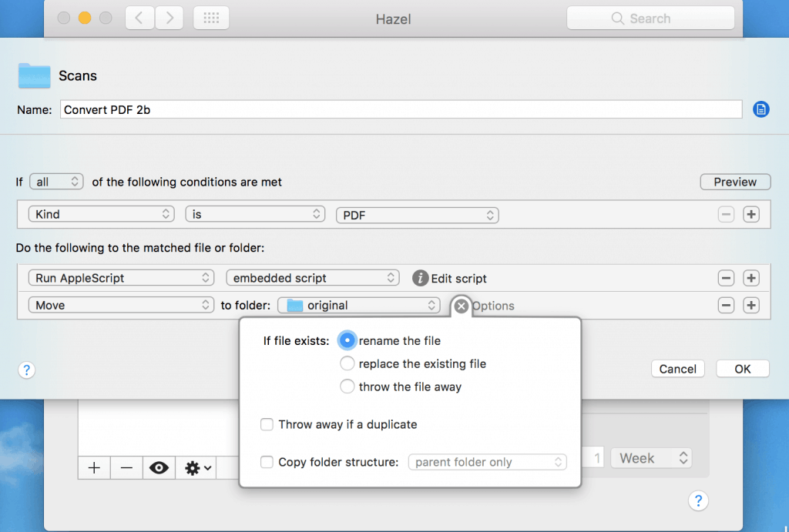Open the 'all' conditions dropdown
The image size is (789, 532).
pyautogui.click(x=57, y=182)
